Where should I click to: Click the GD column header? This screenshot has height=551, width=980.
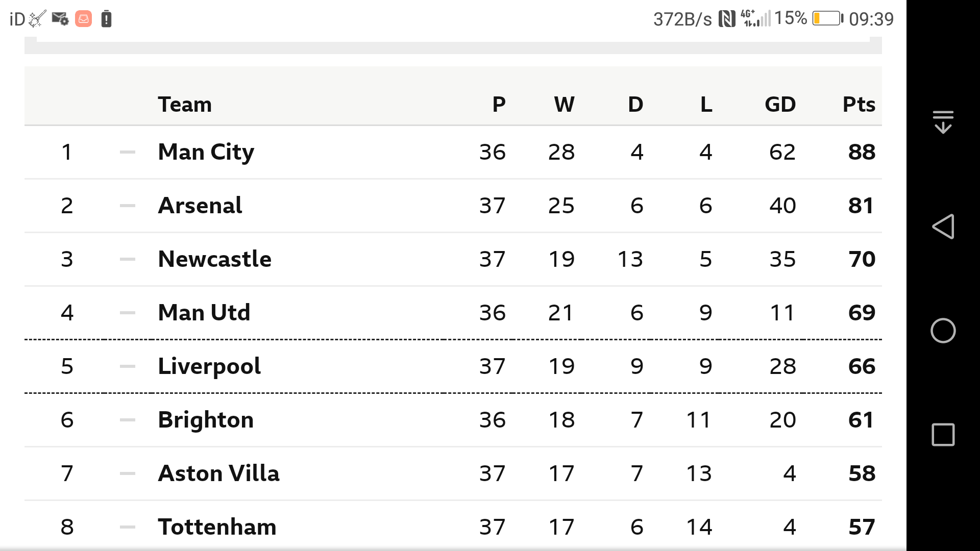tap(780, 105)
